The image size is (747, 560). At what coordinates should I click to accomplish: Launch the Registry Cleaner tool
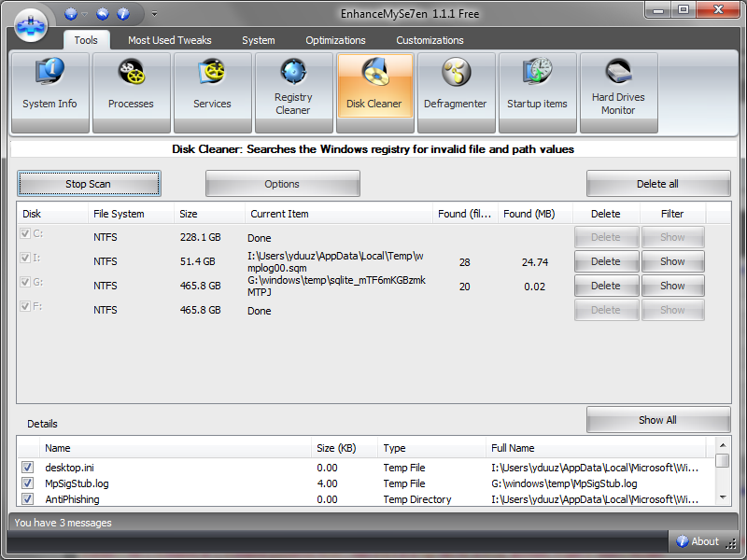click(293, 92)
